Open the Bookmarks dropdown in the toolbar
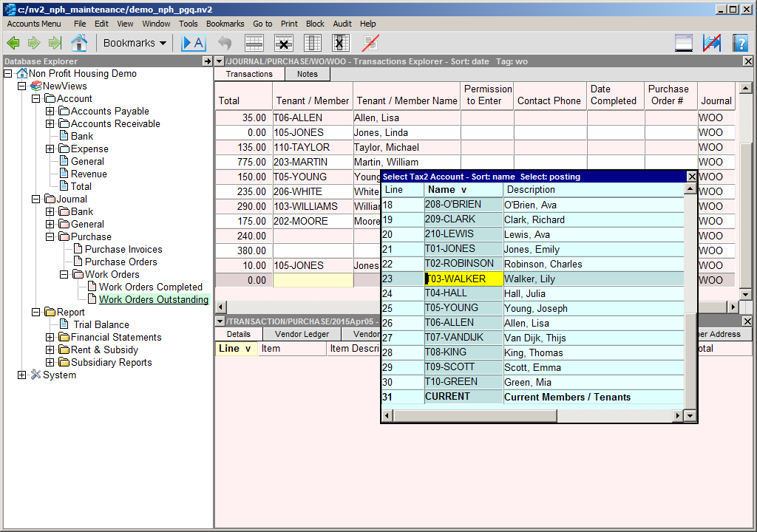The width and height of the screenshot is (757, 532). tap(135, 43)
